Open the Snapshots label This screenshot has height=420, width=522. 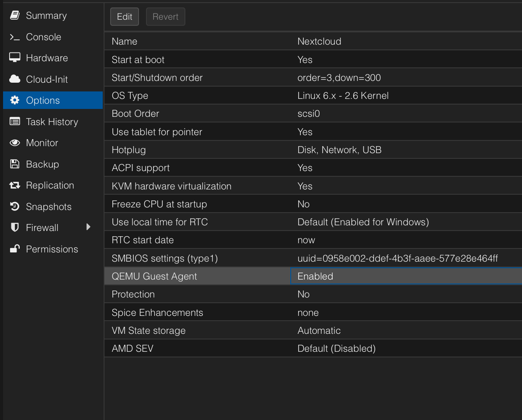[x=49, y=207]
